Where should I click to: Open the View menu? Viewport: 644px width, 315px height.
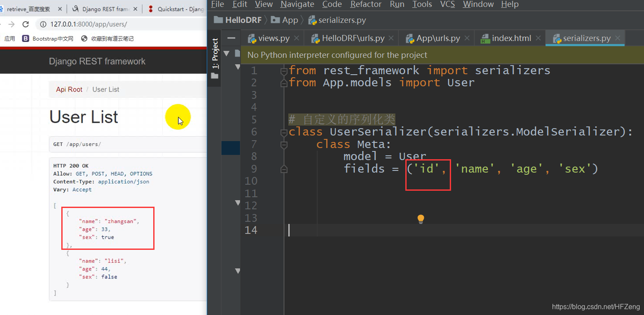point(264,4)
